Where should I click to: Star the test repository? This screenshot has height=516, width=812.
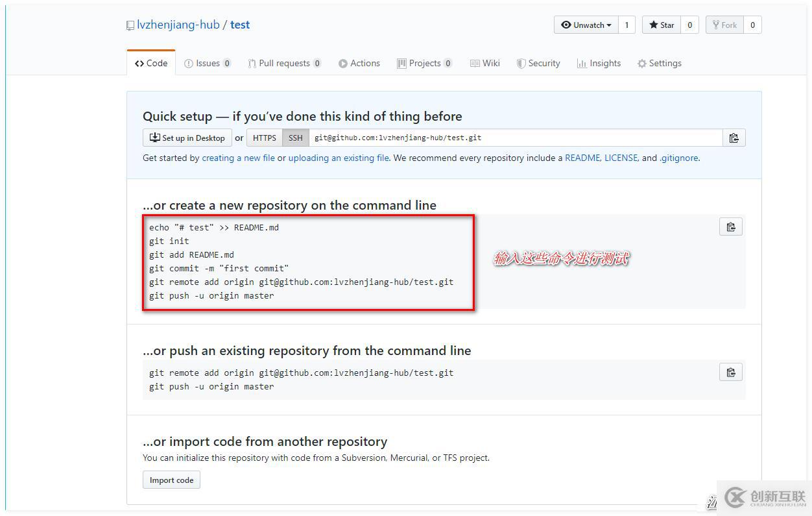[662, 25]
